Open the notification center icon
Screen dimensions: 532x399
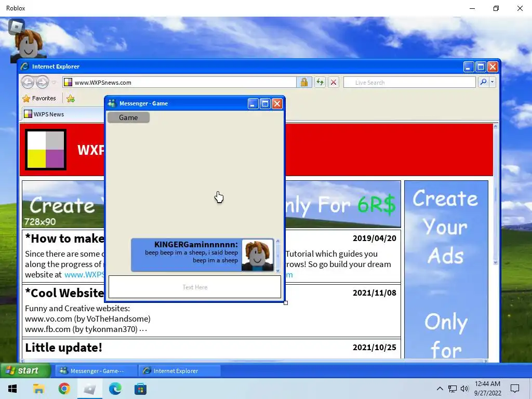pos(515,389)
